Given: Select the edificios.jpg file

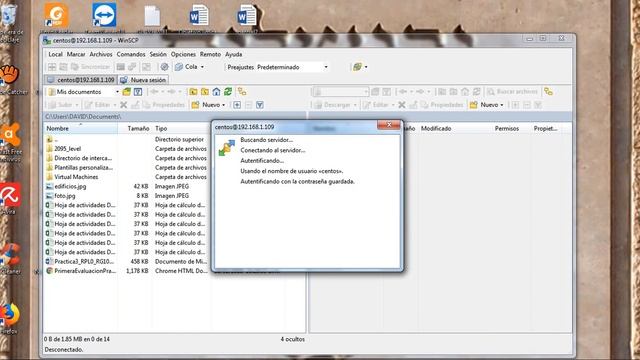Looking at the screenshot, I should click(x=70, y=186).
